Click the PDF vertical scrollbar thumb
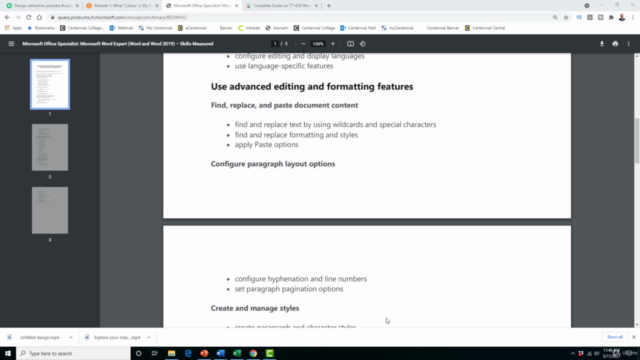This screenshot has height=360, width=640. (637, 141)
